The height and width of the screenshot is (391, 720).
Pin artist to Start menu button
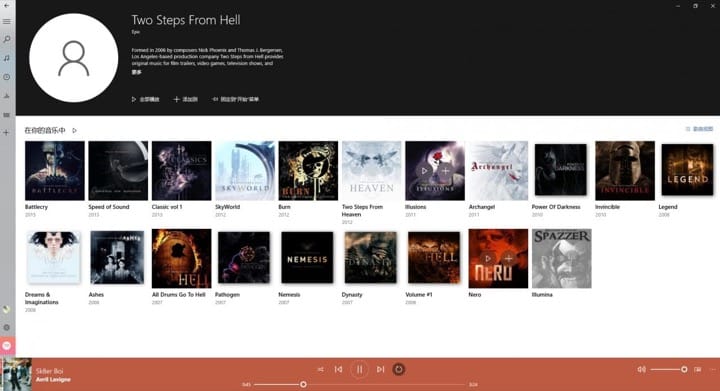point(236,99)
